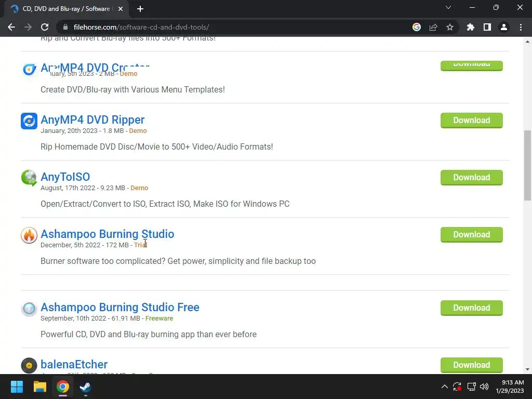Click 'September, 10th 2022 - 61.91 MB' text
Viewport: 532px width, 399px height.
(x=90, y=318)
